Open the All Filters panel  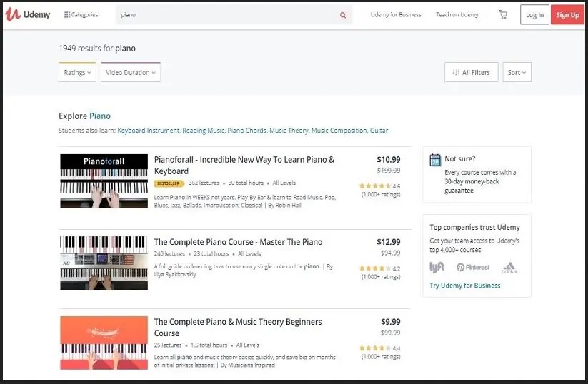coord(471,72)
